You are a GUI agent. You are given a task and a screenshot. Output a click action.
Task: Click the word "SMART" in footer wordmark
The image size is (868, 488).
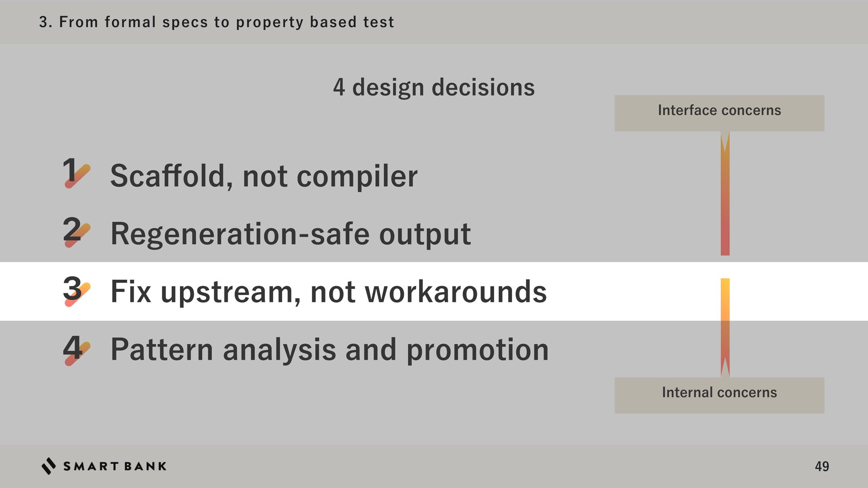pos(90,466)
